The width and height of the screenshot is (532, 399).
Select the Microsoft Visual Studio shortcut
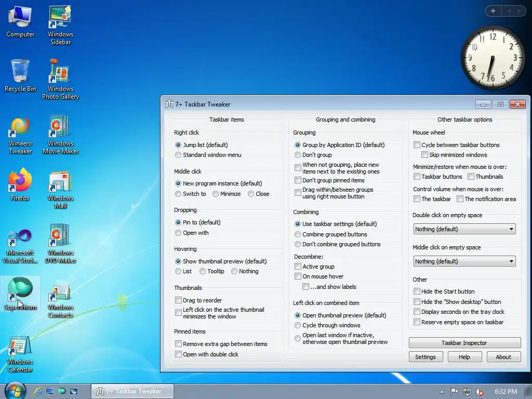click(20, 245)
